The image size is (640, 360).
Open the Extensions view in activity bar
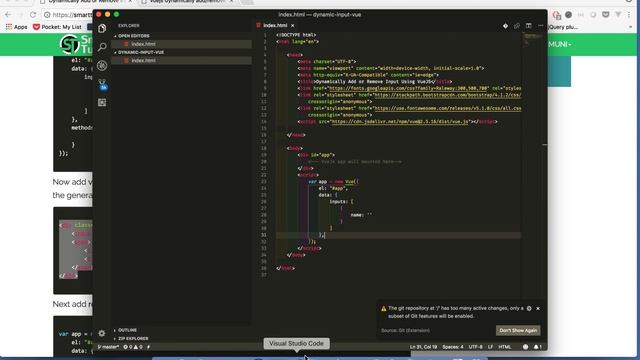pyautogui.click(x=102, y=102)
